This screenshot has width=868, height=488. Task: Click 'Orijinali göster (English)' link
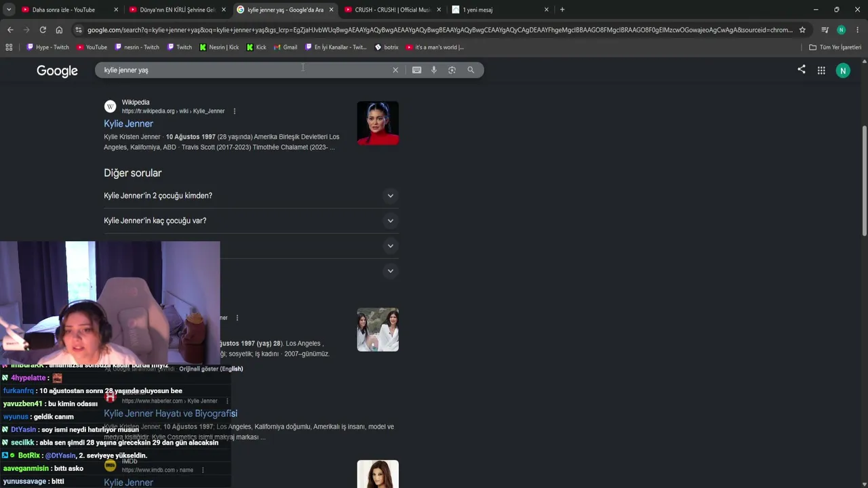coord(211,369)
